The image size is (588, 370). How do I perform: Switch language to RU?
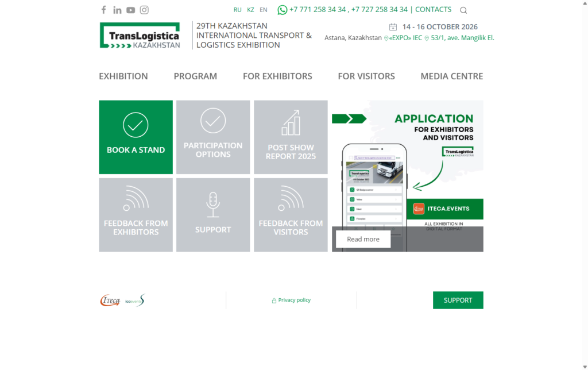(x=238, y=10)
